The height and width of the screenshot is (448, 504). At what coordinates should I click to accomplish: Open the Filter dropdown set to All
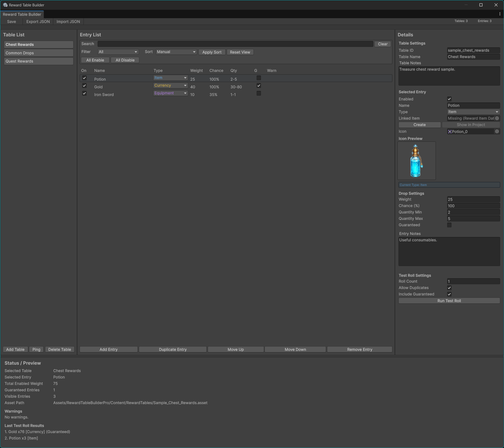(x=118, y=52)
